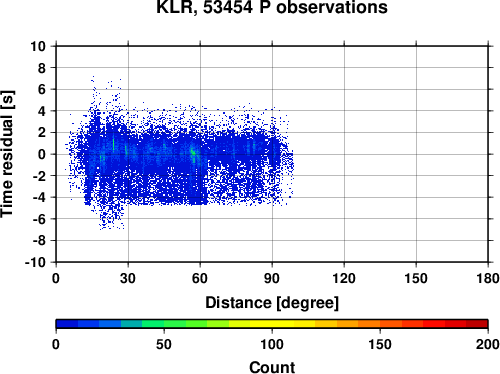500x374 pixels.
Task: Click x-axis tick label "180"
Action: [488, 279]
